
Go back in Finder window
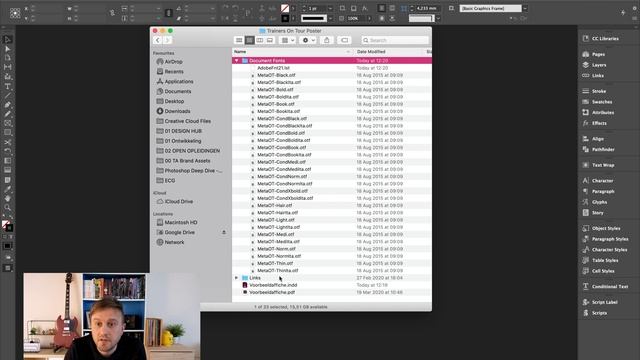[158, 40]
